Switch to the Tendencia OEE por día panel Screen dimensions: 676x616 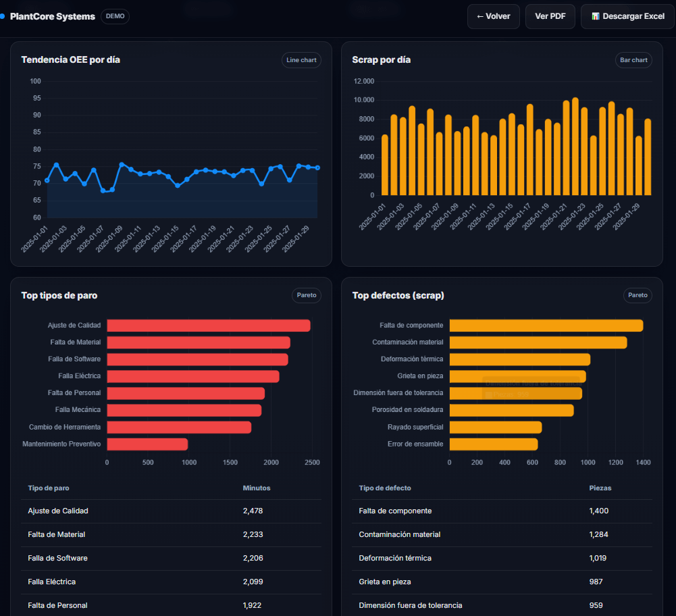tap(70, 59)
